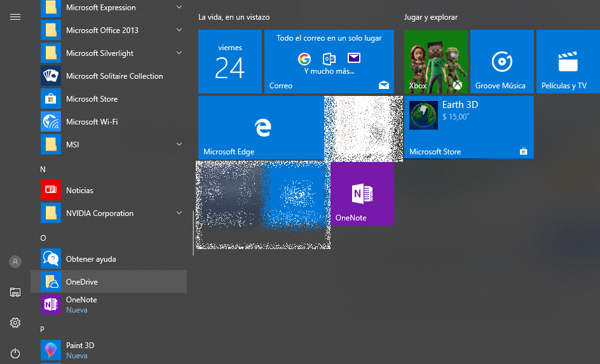Select the OneDrive label
Screen dimensions: 600x364
[x=82, y=282]
